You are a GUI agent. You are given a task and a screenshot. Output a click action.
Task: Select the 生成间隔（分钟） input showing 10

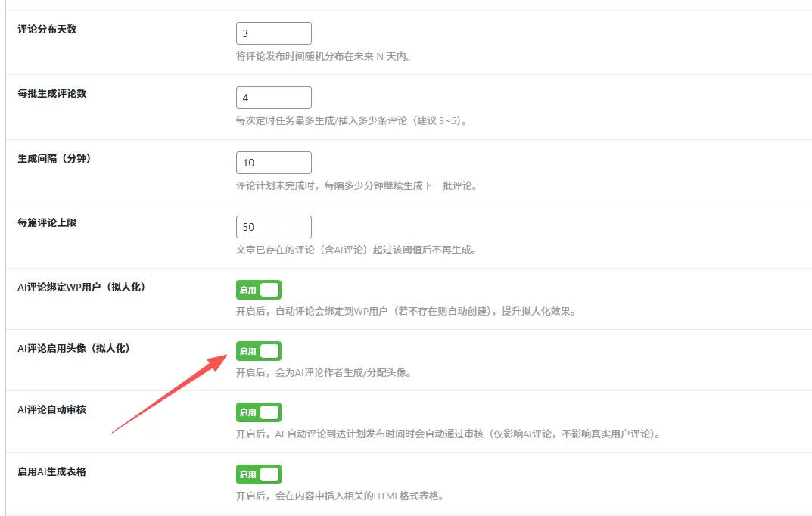pyautogui.click(x=273, y=162)
